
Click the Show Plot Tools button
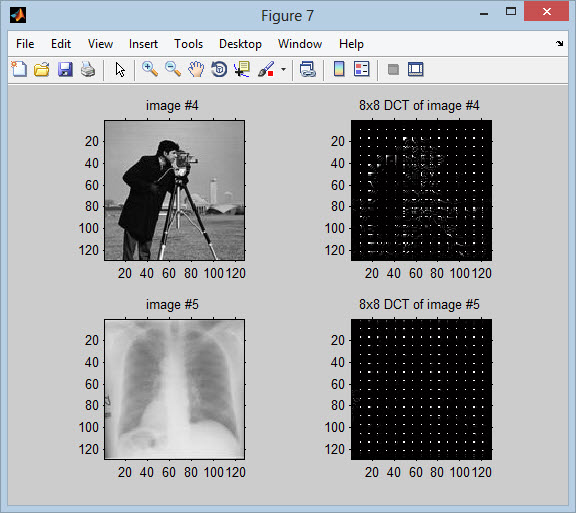click(416, 69)
